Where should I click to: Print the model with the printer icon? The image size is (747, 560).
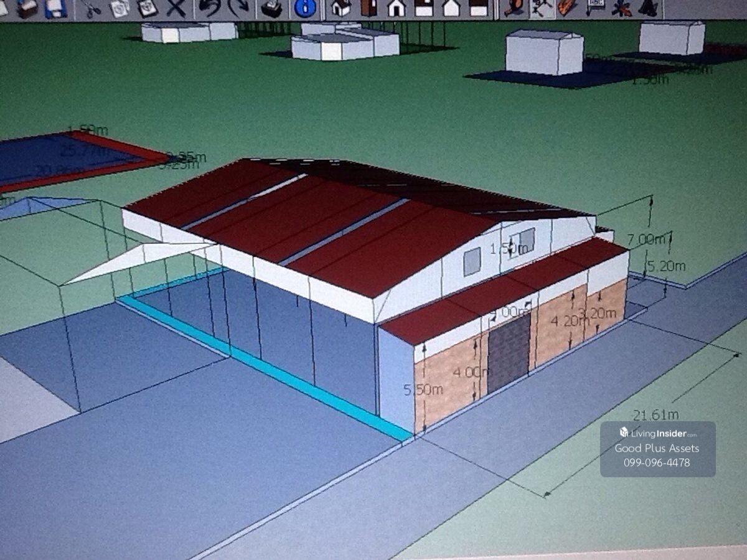point(272,8)
